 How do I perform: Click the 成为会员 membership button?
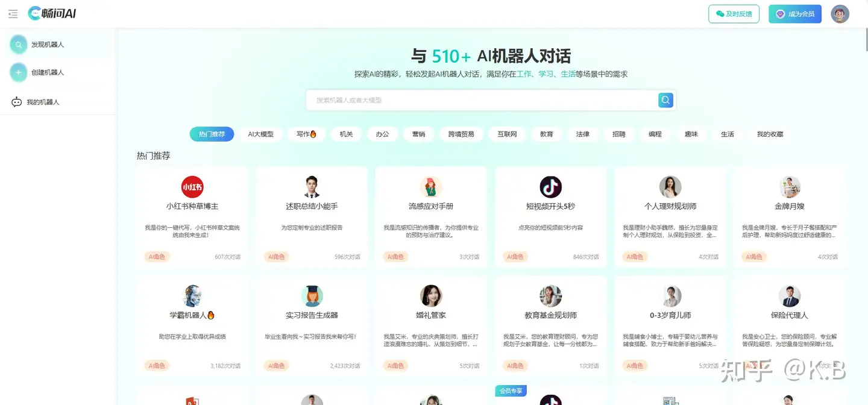click(795, 14)
